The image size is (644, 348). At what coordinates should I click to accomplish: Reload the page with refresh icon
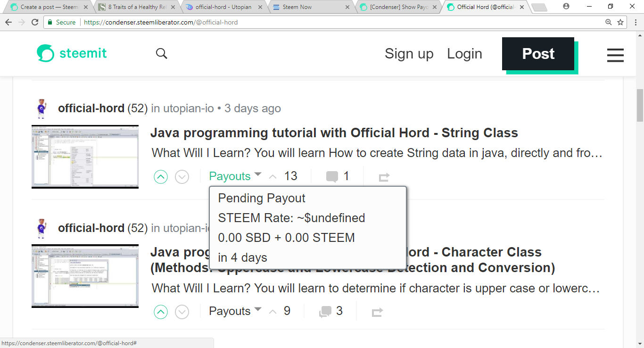point(35,22)
